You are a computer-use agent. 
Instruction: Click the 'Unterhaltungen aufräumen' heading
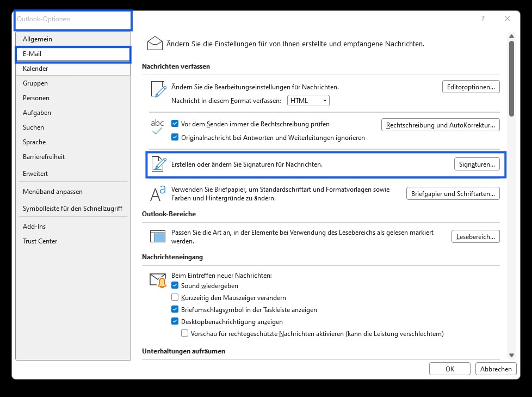183,351
